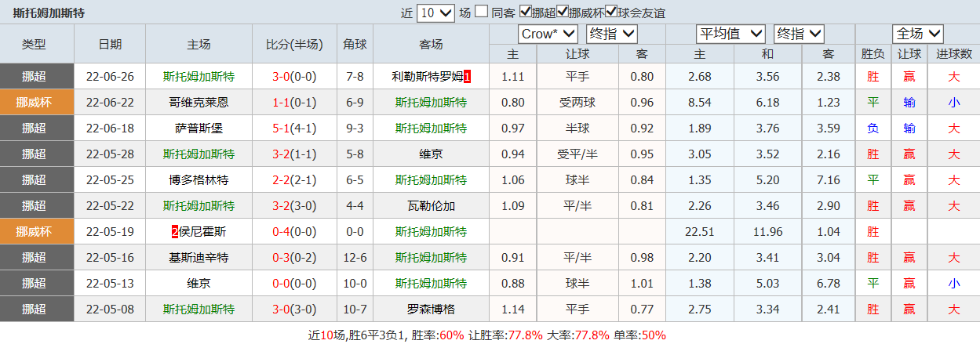Click average home odds 22.51
980x344 pixels.
pyautogui.click(x=699, y=232)
